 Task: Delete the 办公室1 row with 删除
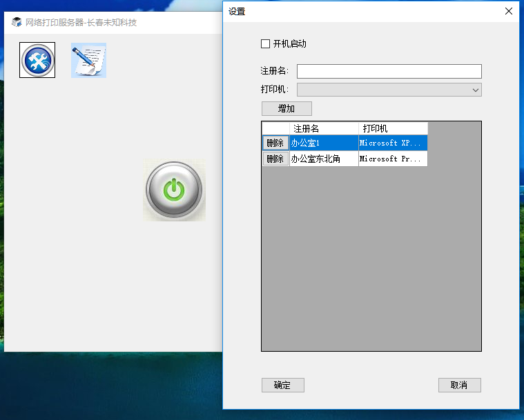275,143
